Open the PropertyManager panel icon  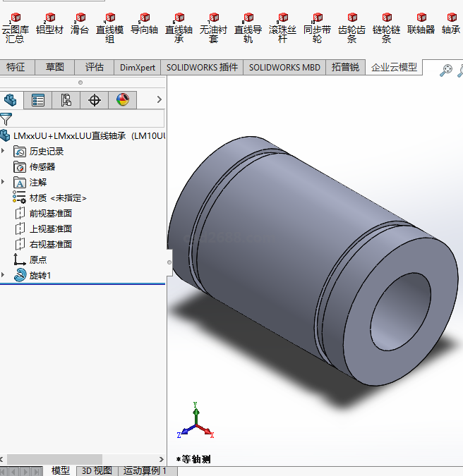38,100
